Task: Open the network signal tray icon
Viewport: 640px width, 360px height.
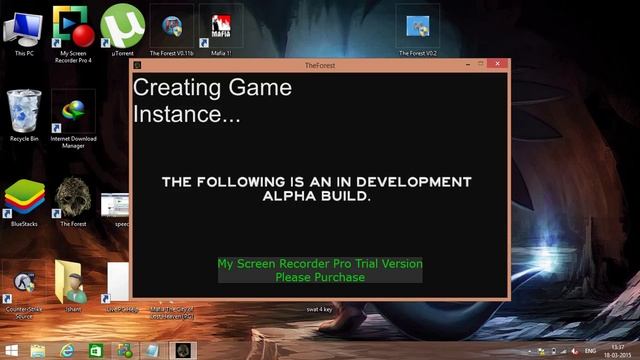Action: [x=564, y=351]
